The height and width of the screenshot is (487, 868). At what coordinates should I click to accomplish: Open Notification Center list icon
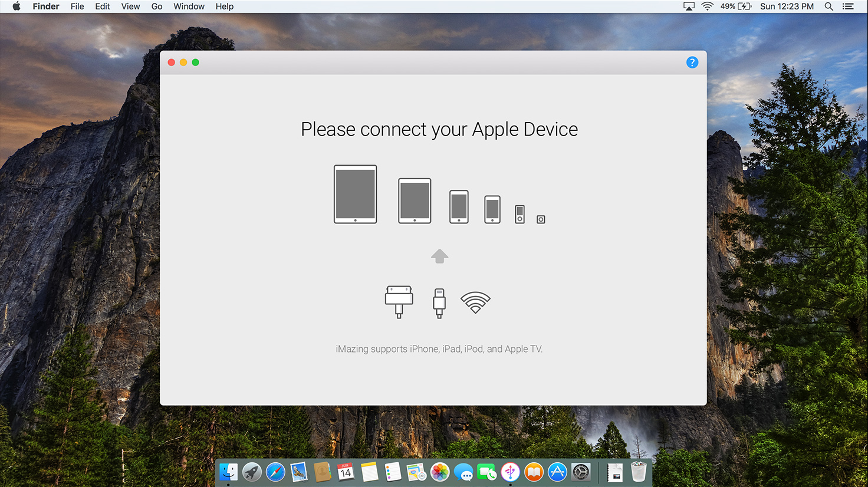848,6
